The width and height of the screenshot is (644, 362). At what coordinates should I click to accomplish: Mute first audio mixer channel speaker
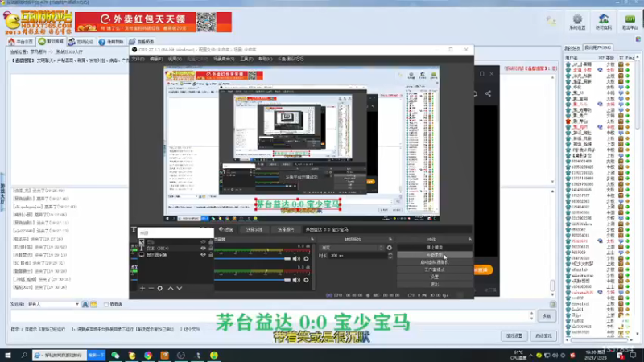click(x=296, y=258)
